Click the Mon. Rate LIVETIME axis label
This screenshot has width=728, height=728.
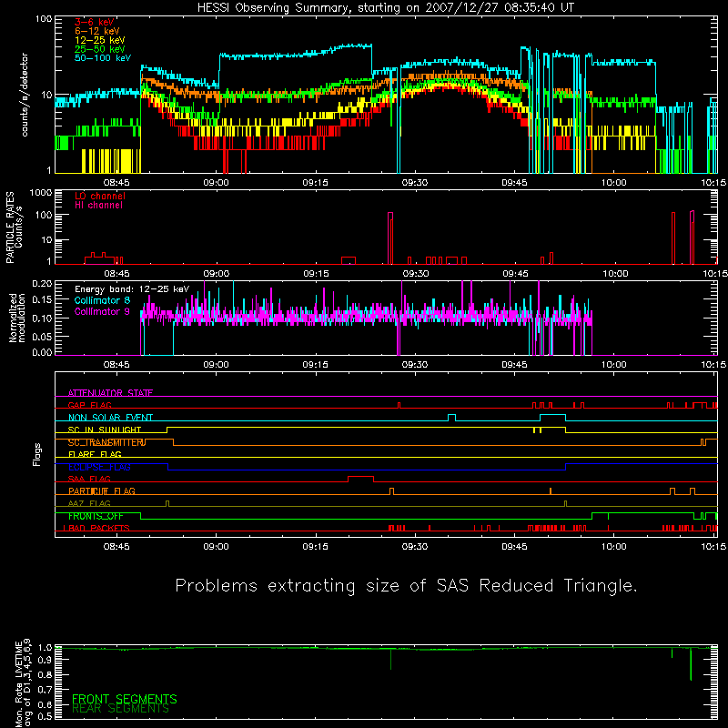coord(24,684)
